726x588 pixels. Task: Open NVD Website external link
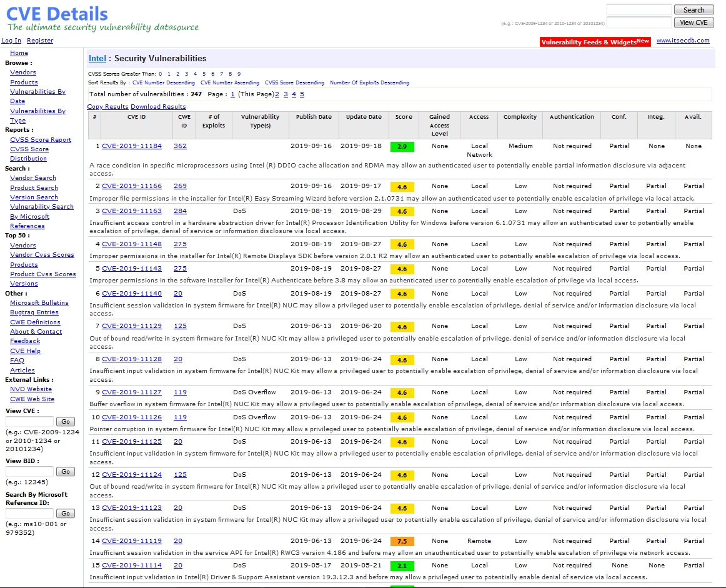tap(31, 389)
